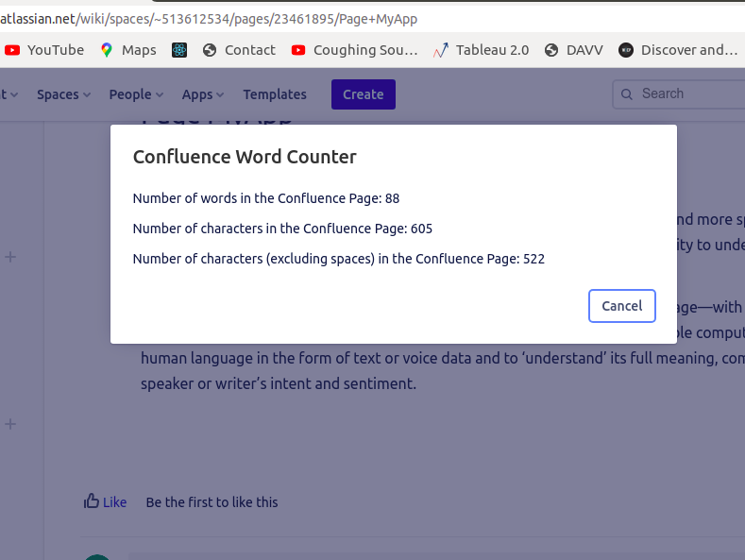
Task: Open the Maps bookmark
Action: (128, 50)
